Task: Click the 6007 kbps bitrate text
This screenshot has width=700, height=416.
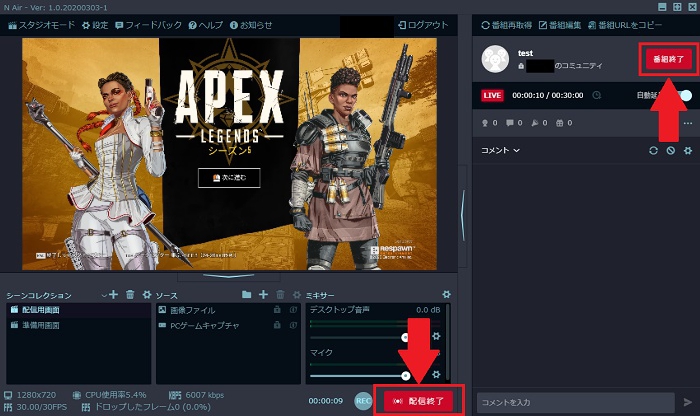Action: click(204, 395)
